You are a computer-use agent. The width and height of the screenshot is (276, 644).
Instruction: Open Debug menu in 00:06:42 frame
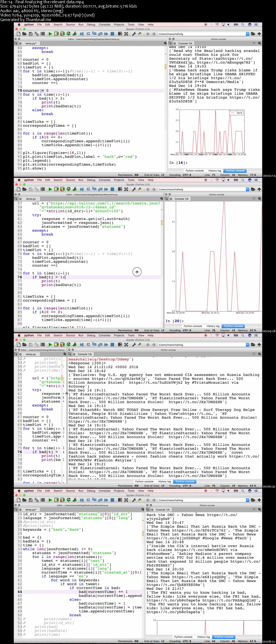click(x=91, y=335)
